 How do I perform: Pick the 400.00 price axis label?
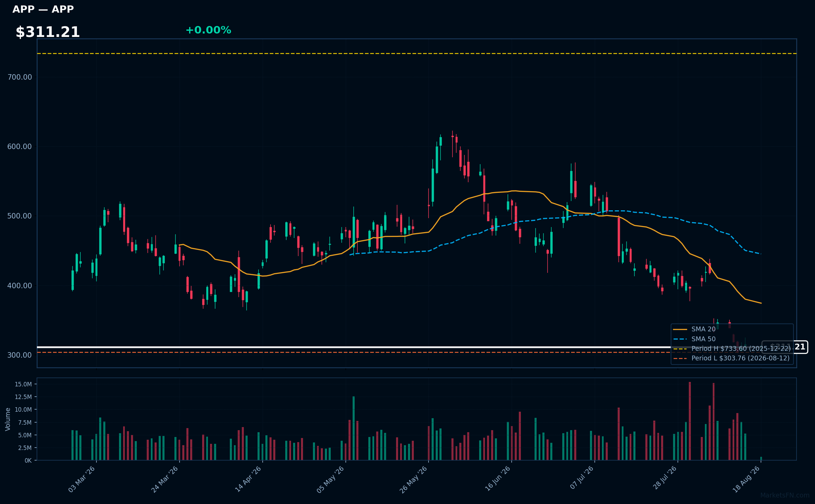point(19,286)
